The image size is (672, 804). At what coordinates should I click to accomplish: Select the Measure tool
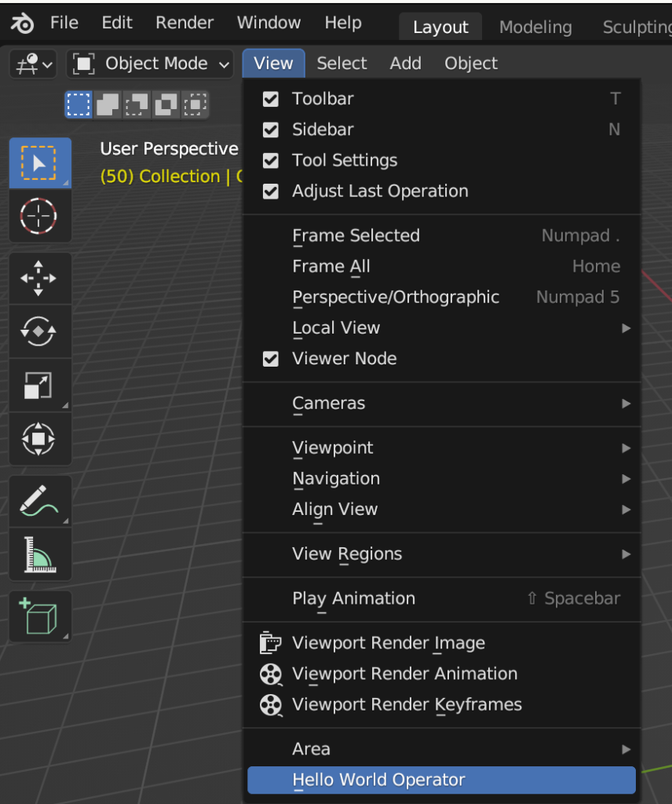click(x=39, y=554)
